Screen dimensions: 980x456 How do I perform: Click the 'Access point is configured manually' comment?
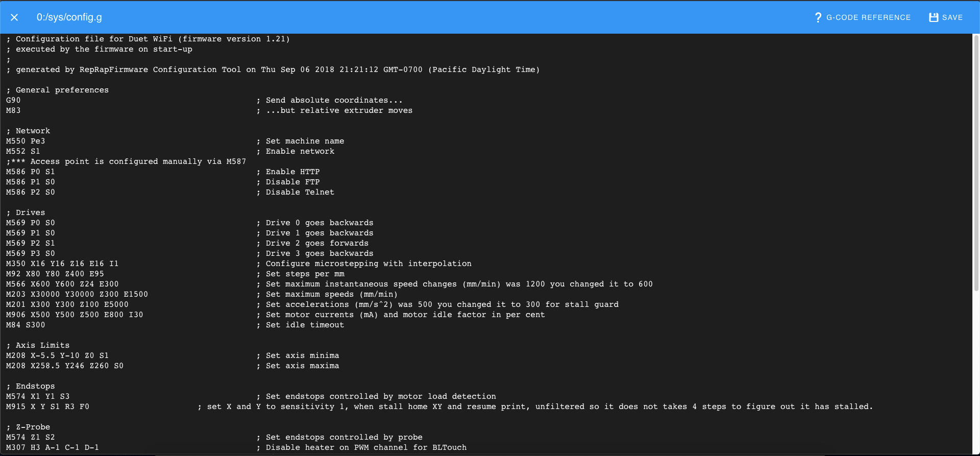[126, 161]
